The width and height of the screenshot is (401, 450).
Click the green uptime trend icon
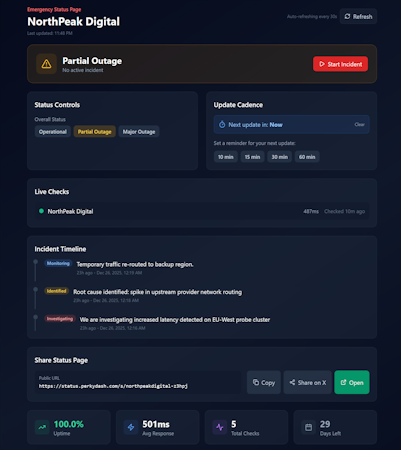42,427
